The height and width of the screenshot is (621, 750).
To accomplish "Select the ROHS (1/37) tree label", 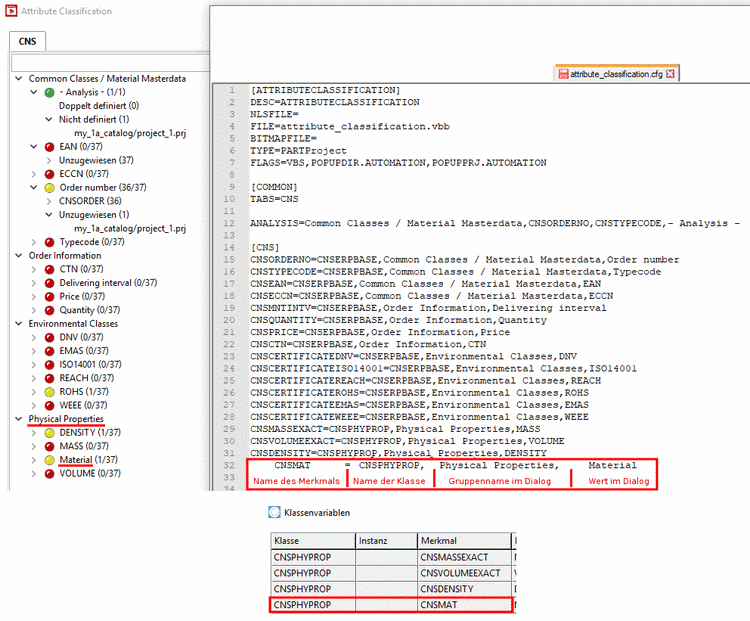I will click(x=84, y=392).
